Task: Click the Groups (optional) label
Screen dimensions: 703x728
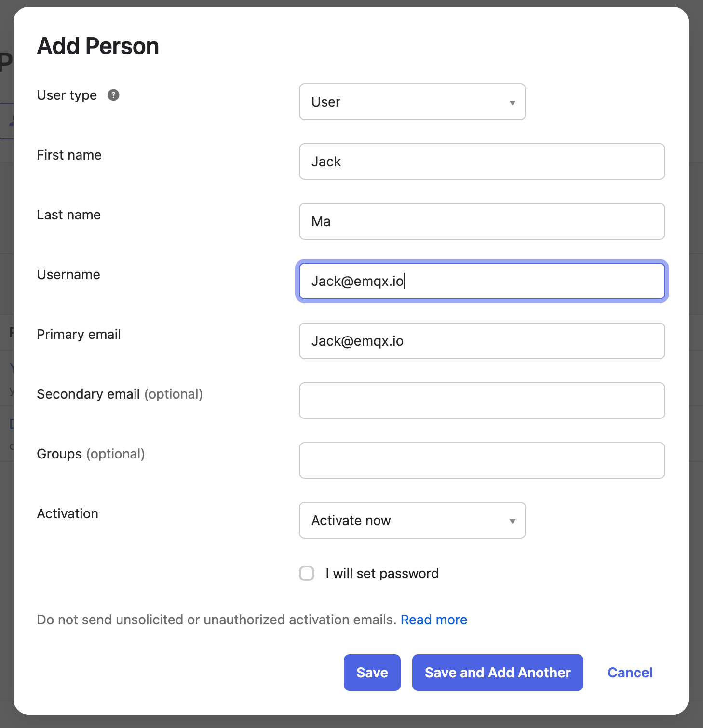Action: (91, 454)
